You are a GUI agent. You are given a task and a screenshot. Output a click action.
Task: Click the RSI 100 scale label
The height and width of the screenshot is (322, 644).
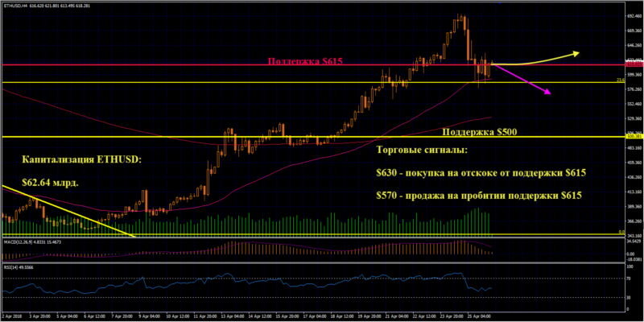click(x=630, y=266)
